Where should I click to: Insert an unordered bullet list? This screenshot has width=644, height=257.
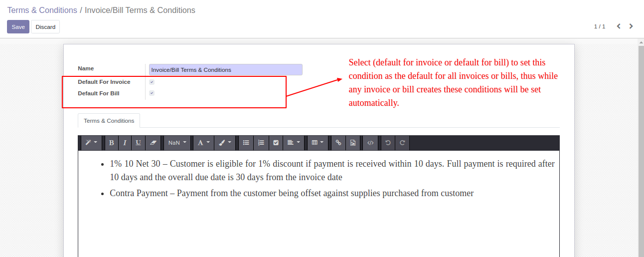[x=246, y=143]
